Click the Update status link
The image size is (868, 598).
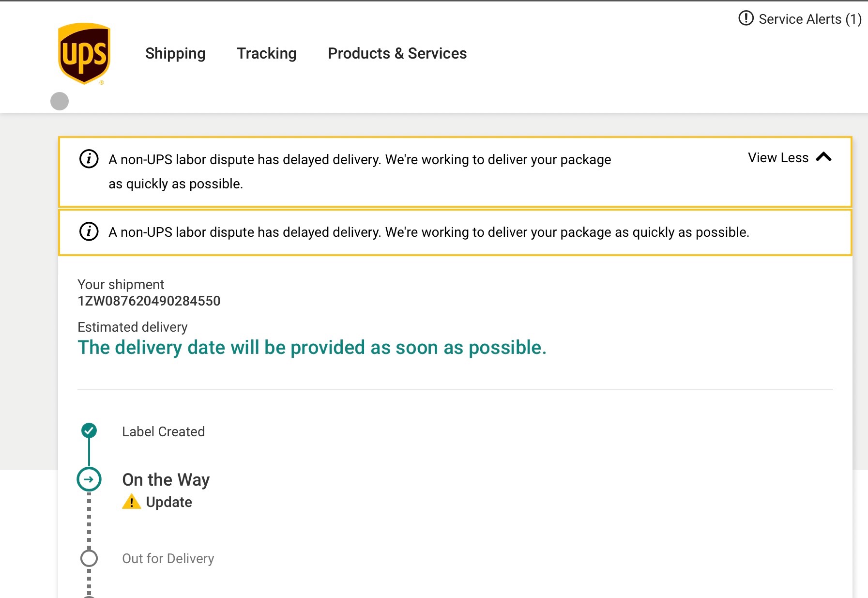tap(168, 502)
